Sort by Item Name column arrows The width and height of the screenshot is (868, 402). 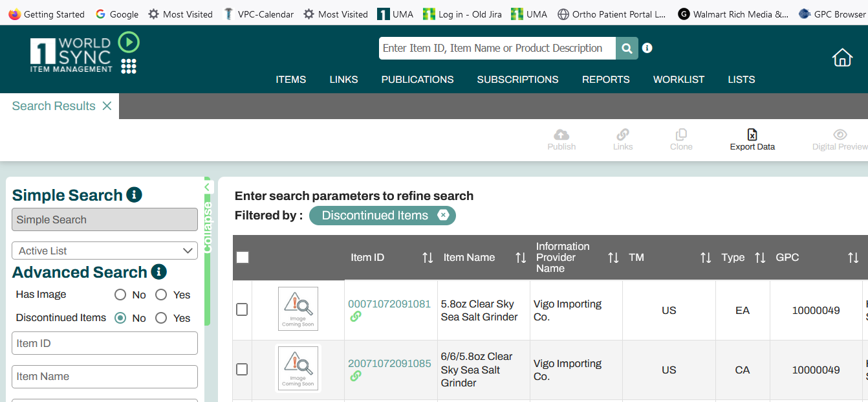click(521, 258)
